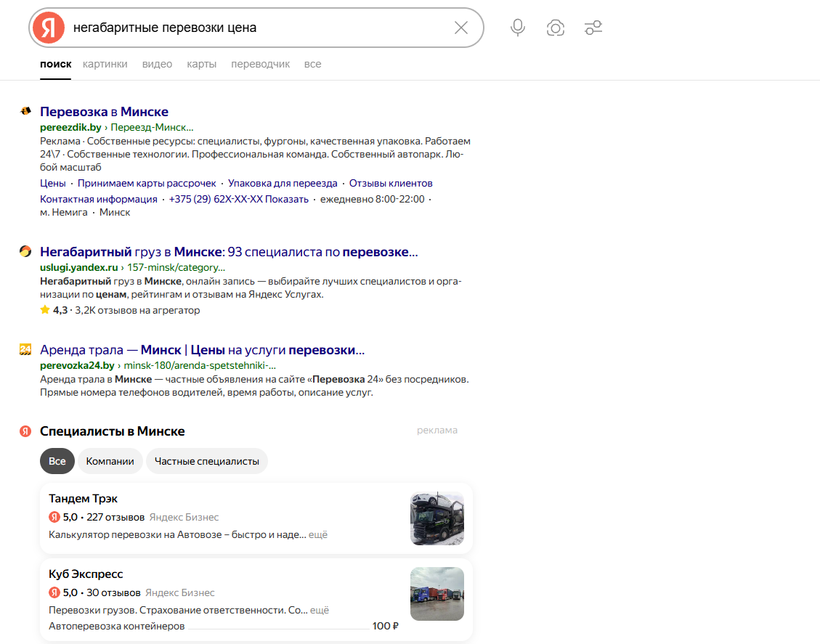The image size is (820, 644).
Task: Open the все tab
Action: [x=313, y=64]
